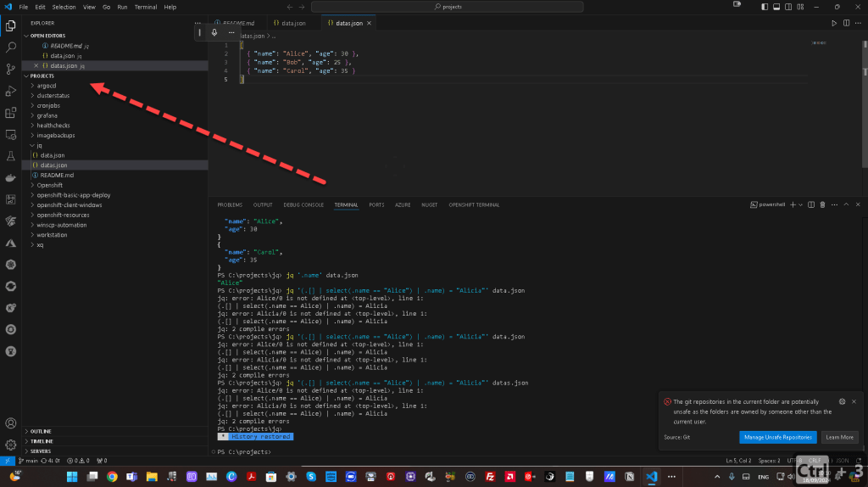
Task: Open the Explorer view in activity bar
Action: tap(10, 25)
